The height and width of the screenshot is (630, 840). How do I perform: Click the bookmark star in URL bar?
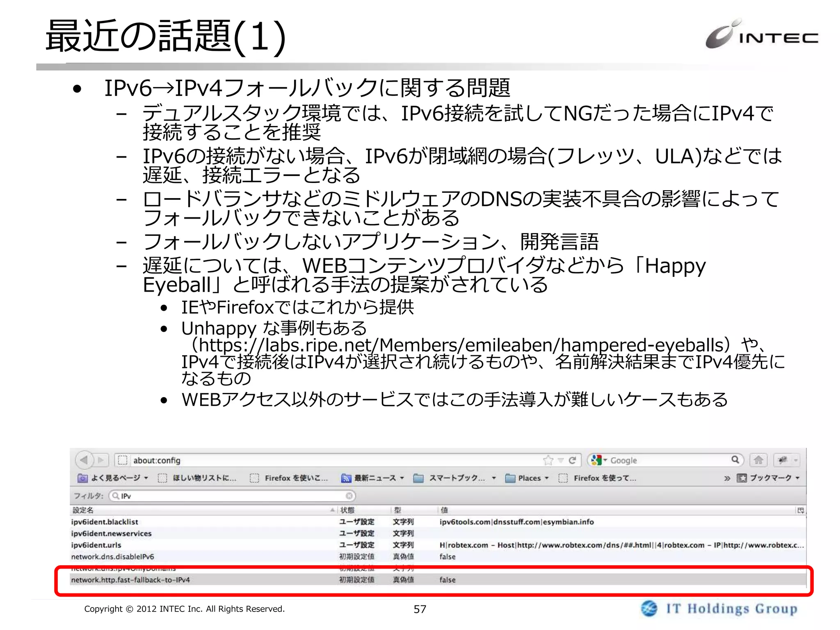click(x=548, y=461)
